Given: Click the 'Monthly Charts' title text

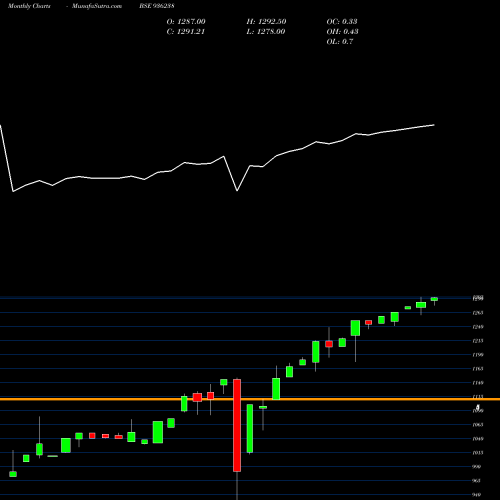Looking at the screenshot, I should 29,6.
